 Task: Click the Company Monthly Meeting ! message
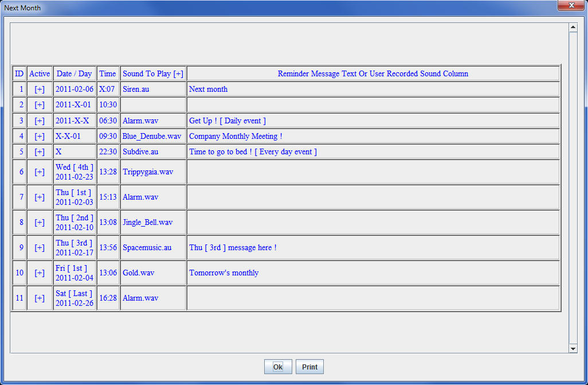click(236, 137)
